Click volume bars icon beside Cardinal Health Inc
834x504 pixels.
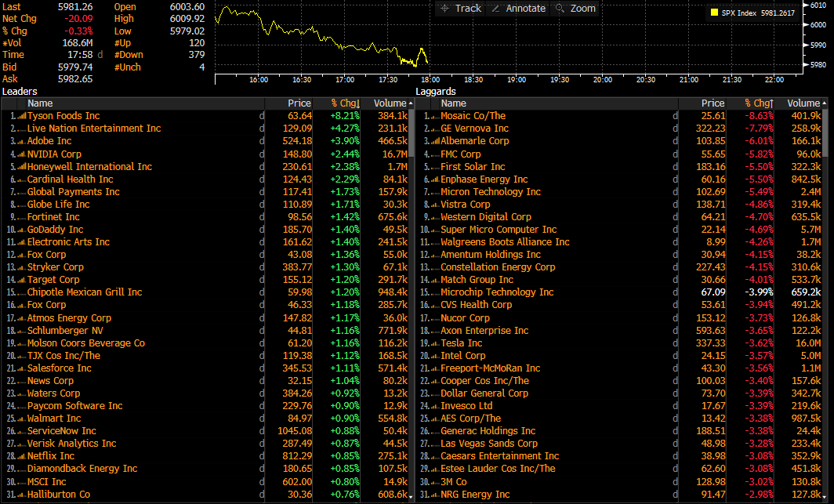tap(21, 179)
